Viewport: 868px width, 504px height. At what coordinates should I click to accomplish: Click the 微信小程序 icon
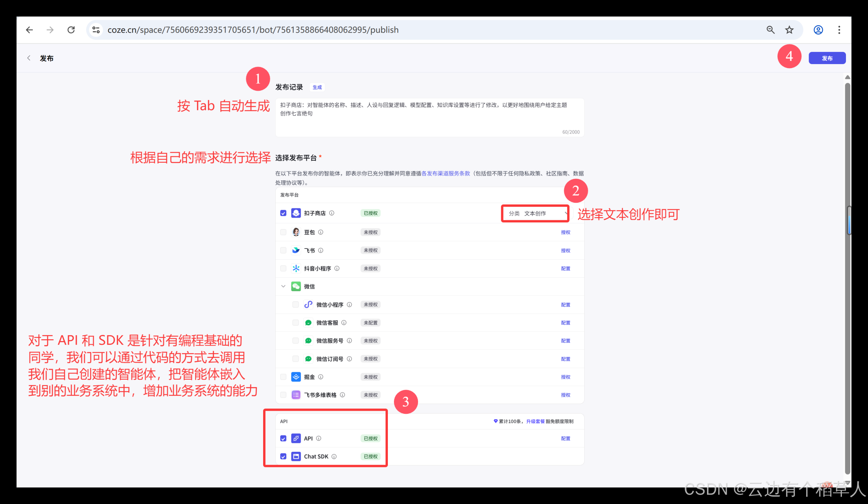tap(308, 304)
